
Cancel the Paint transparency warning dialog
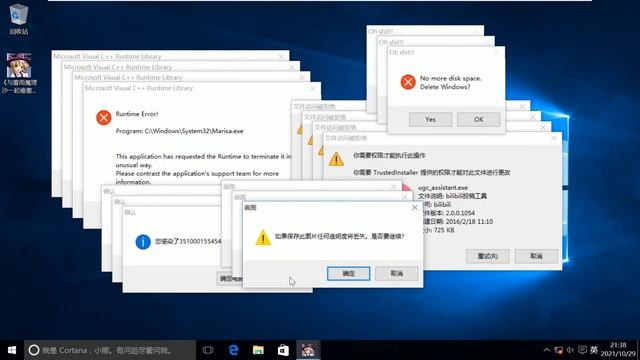(x=396, y=273)
